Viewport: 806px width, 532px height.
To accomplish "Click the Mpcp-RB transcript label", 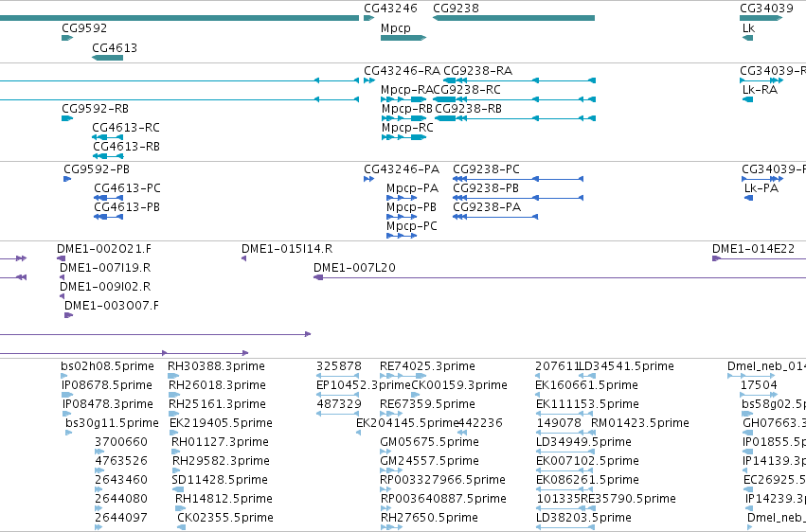I will [x=406, y=109].
